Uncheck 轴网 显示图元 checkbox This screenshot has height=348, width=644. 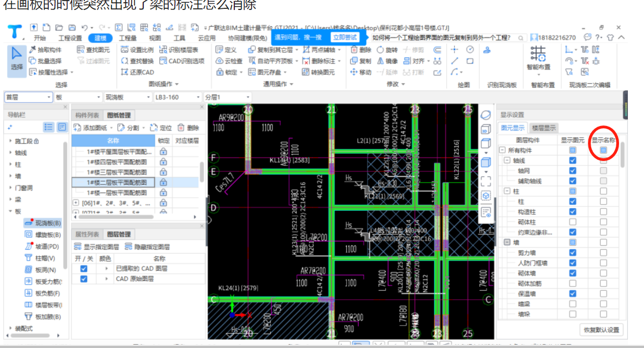572,171
